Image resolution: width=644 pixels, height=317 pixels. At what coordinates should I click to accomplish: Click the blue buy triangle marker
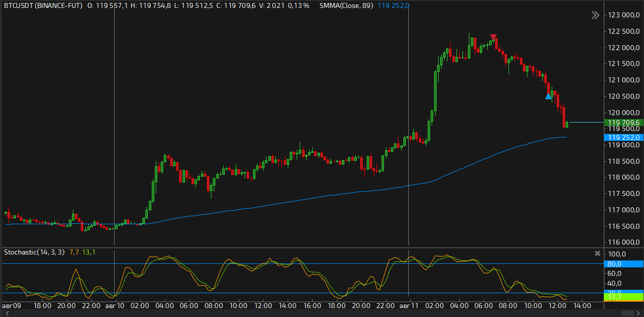click(548, 96)
